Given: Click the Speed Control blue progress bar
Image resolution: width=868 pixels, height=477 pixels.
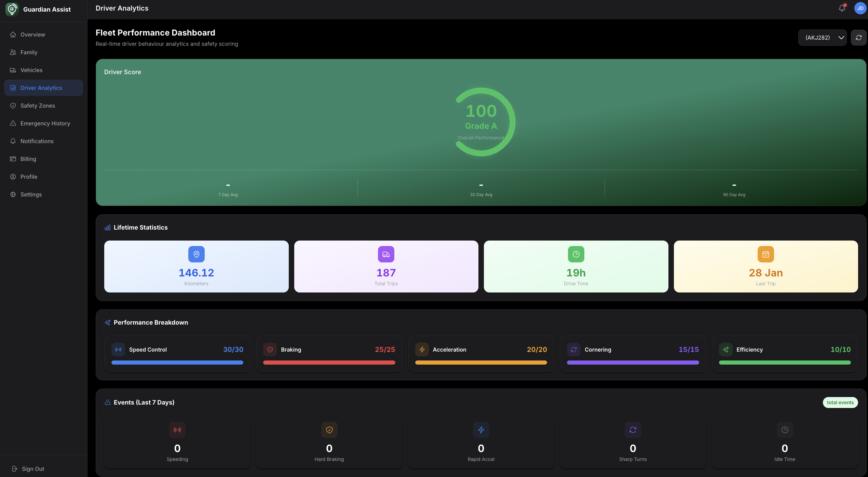Looking at the screenshot, I should pyautogui.click(x=177, y=363).
